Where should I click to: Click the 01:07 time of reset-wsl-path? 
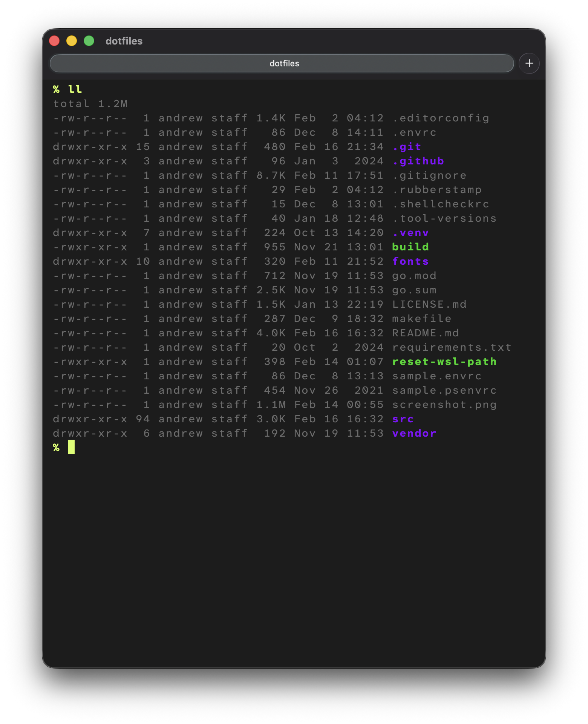(x=365, y=362)
